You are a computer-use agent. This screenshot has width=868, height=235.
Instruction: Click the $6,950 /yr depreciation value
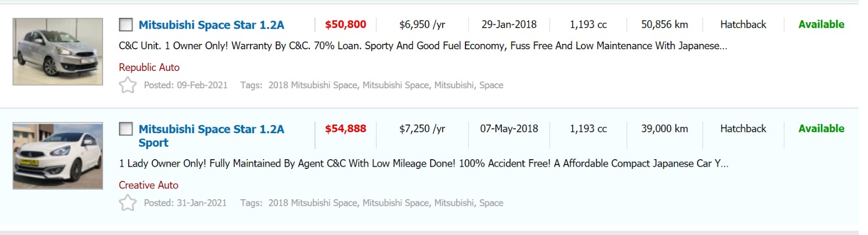(x=422, y=24)
